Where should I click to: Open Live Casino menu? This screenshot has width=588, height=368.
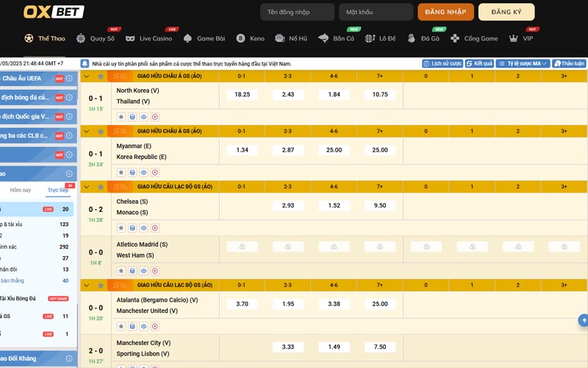149,38
